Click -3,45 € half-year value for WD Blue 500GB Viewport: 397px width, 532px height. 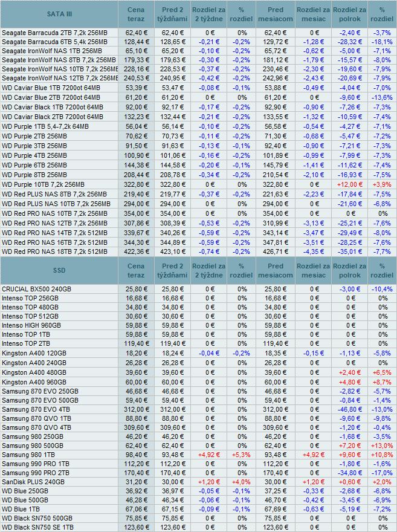(350, 500)
